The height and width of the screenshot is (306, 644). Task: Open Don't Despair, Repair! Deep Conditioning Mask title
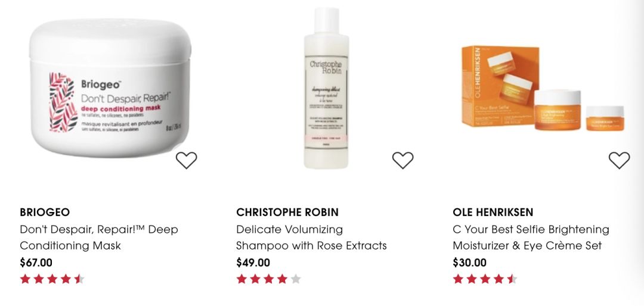[99, 238]
